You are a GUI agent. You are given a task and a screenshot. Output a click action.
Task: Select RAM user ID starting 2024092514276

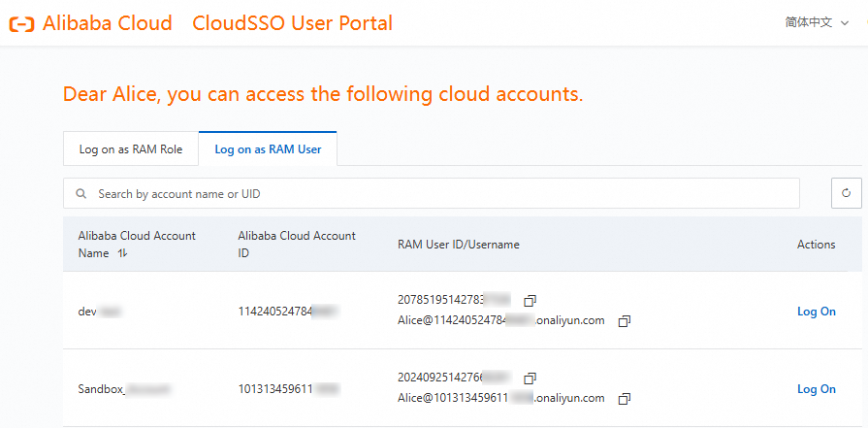point(454,378)
